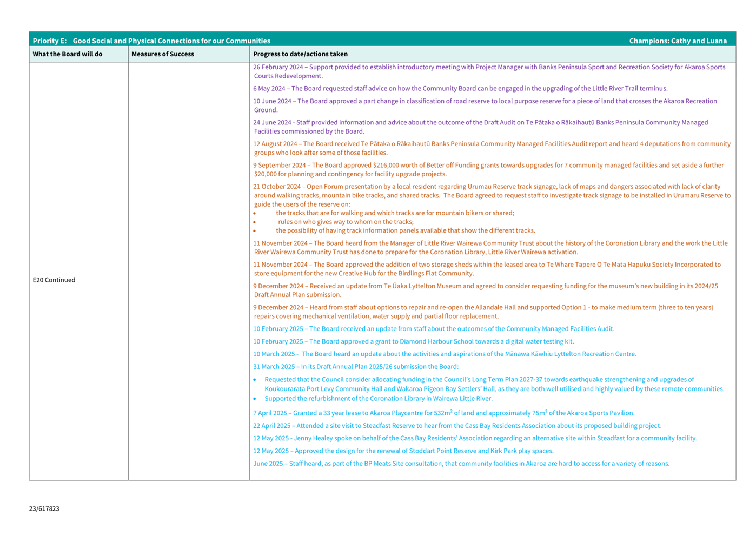Select the June 2025 BP Meats Site entry
Viewport: 756px width, 535px height.
[461, 464]
